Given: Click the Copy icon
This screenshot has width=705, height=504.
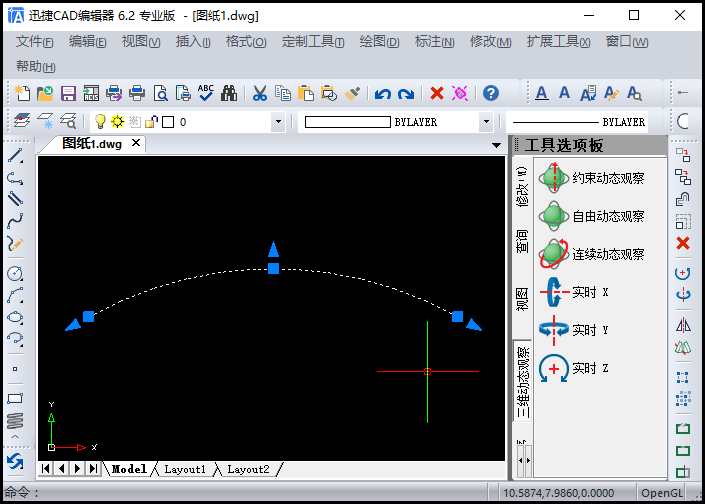Looking at the screenshot, I should 283,94.
